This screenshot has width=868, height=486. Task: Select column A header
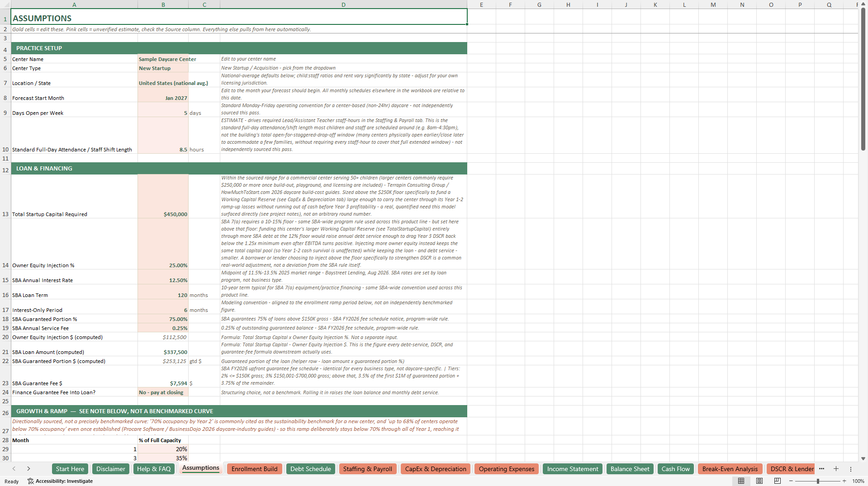coord(74,5)
